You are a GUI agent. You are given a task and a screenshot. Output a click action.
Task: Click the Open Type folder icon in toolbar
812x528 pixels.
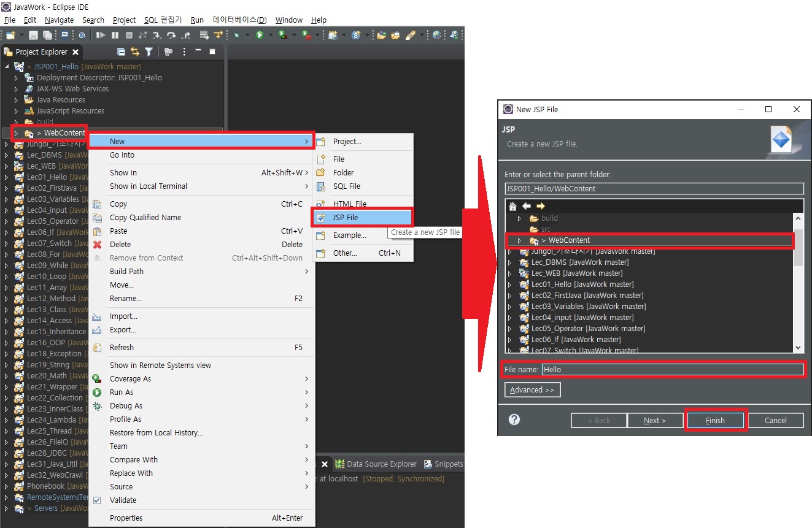tap(381, 35)
